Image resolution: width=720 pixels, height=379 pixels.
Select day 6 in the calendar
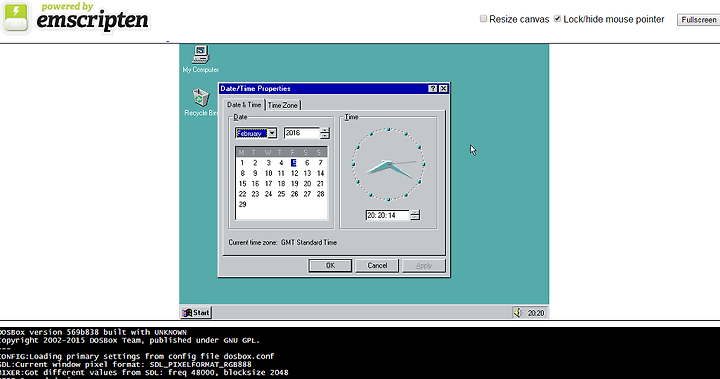307,163
